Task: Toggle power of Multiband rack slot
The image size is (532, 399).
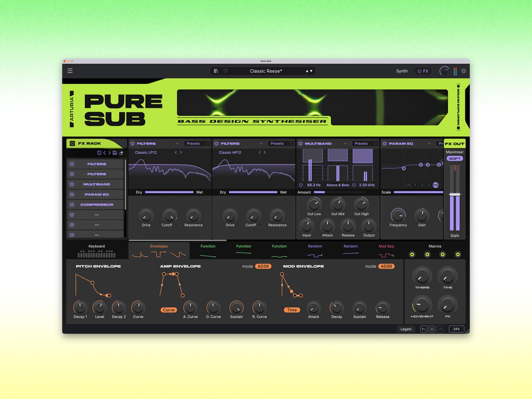Action: coord(72,184)
